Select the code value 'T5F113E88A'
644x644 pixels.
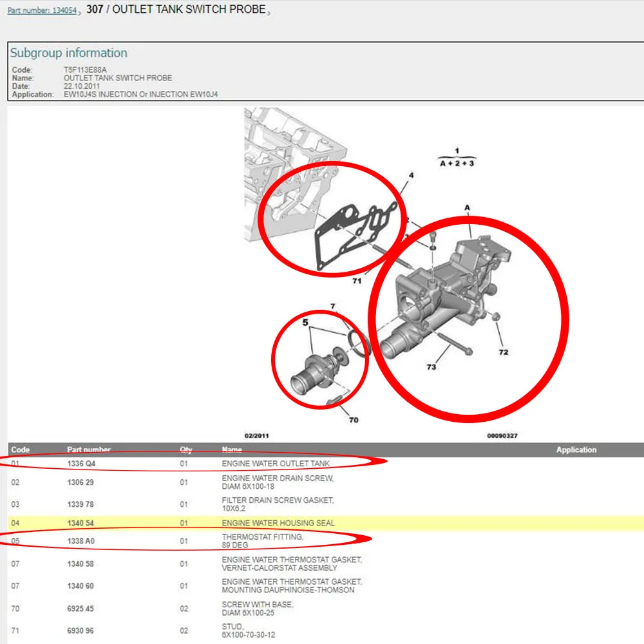coord(85,70)
